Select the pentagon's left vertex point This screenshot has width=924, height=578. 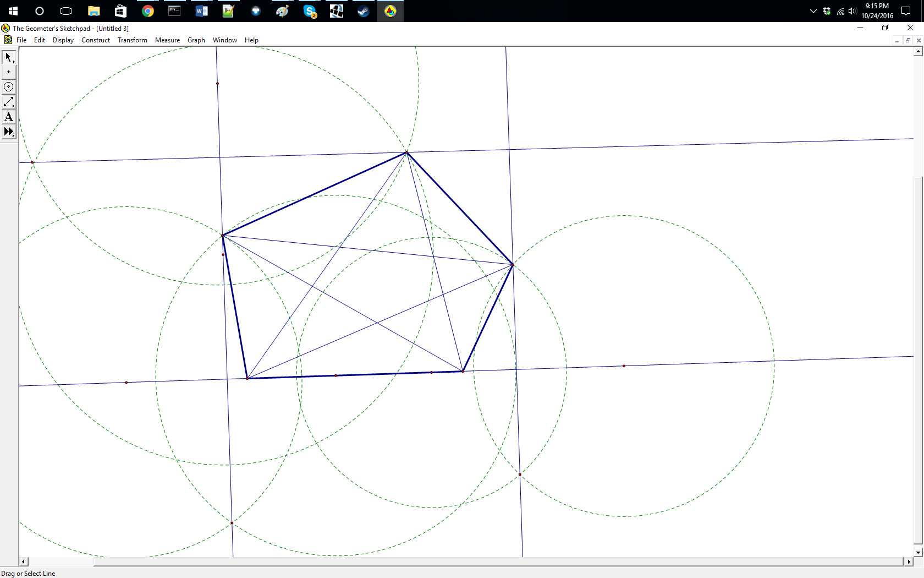(x=222, y=236)
